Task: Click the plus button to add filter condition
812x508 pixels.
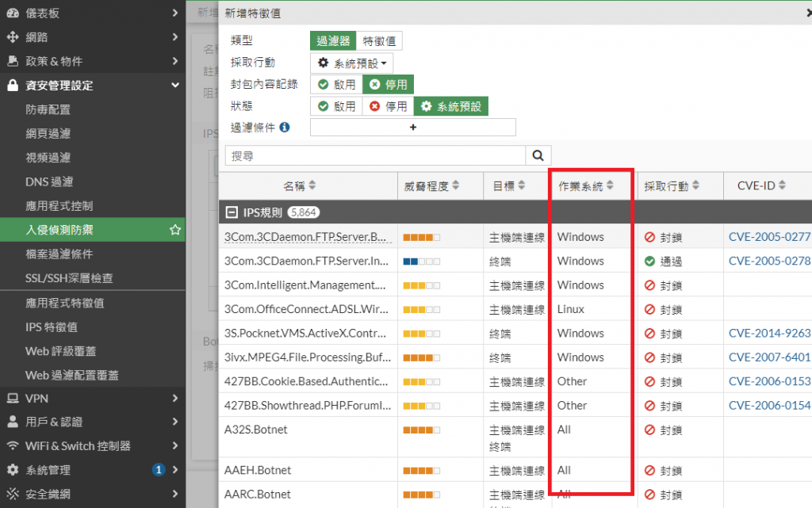Action: click(412, 127)
